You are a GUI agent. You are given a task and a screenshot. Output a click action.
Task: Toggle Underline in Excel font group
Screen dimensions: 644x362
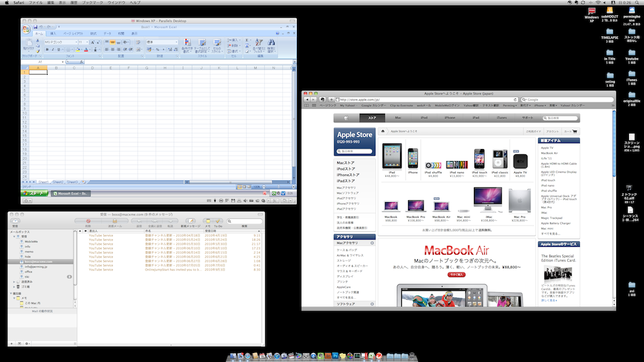coord(59,49)
